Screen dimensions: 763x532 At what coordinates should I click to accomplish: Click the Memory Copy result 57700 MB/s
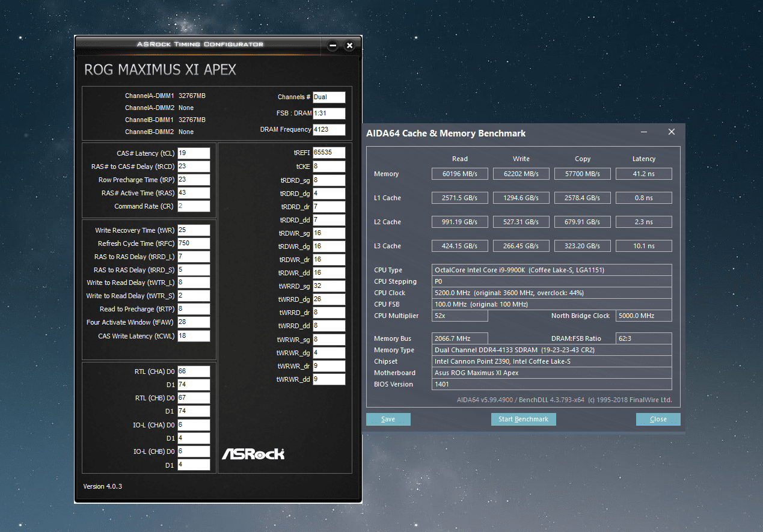pyautogui.click(x=583, y=174)
